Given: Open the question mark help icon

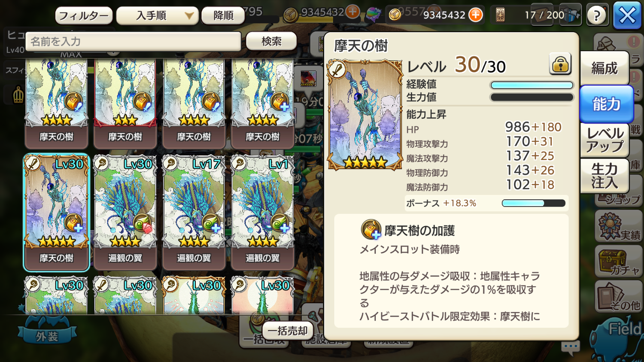Looking at the screenshot, I should point(597,15).
